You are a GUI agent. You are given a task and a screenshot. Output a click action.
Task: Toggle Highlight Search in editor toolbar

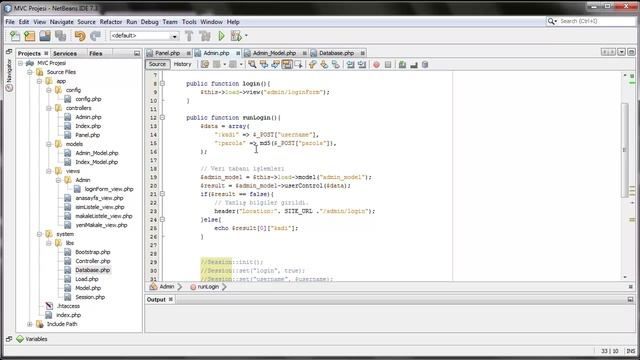(287, 64)
